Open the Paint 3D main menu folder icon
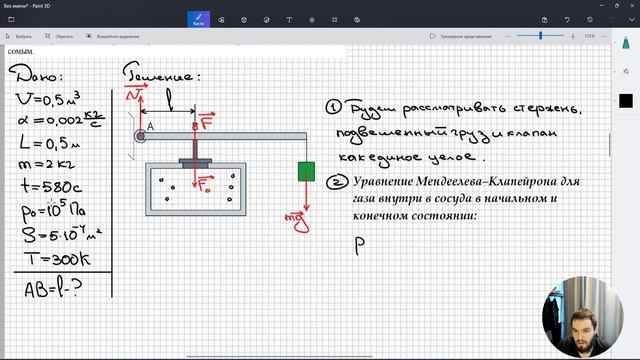640x360 pixels. click(11, 19)
